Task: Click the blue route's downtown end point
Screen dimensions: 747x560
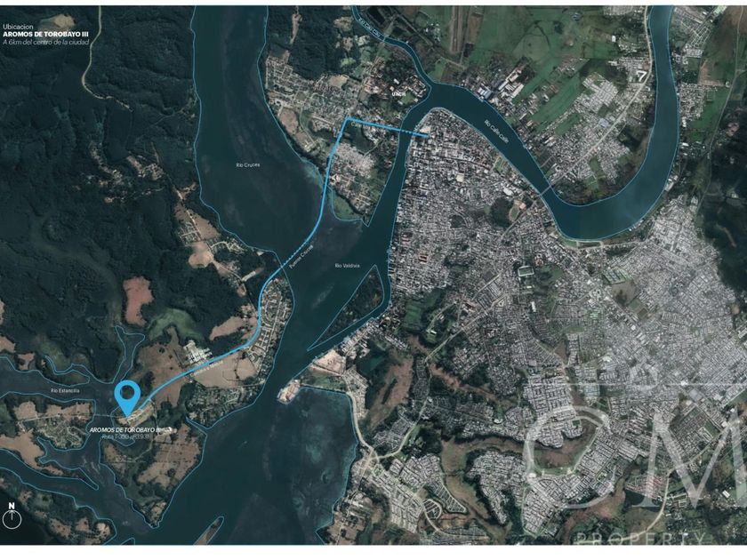Action: click(x=428, y=137)
